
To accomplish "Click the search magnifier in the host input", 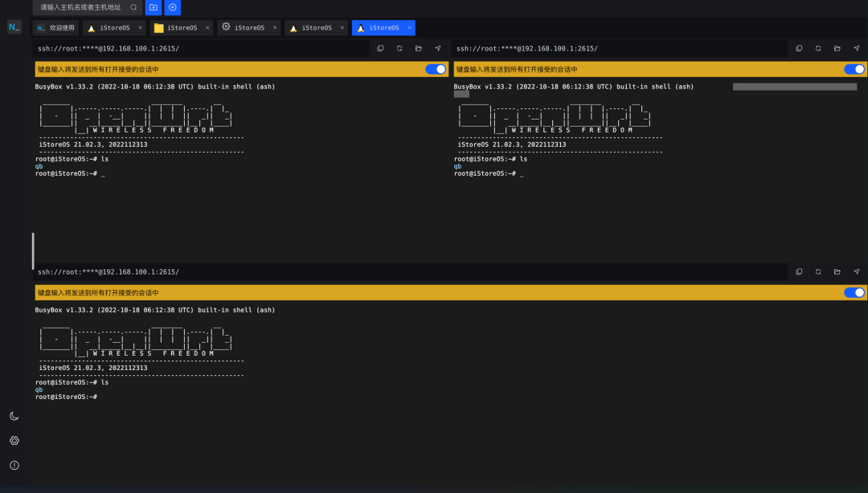I will 133,7.
